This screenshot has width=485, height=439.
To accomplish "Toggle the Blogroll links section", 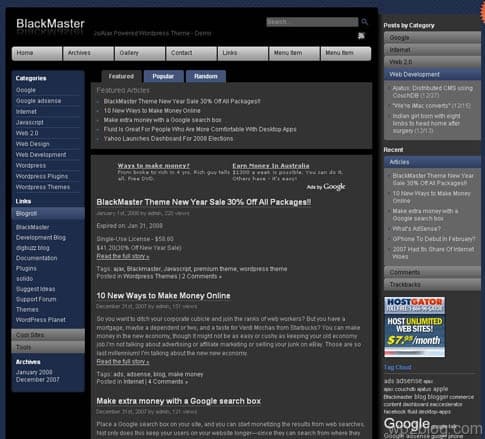I will tap(48, 213).
